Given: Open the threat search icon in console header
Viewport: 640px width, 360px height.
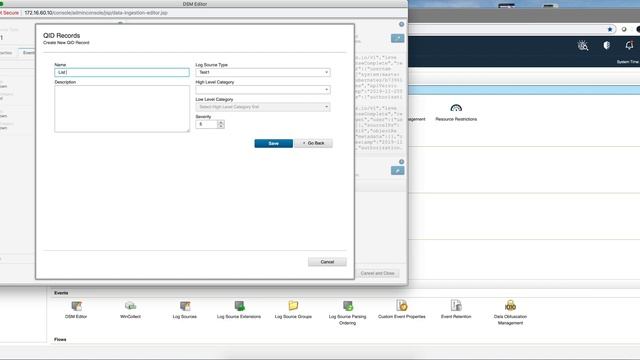Looking at the screenshot, I should 583,46.
